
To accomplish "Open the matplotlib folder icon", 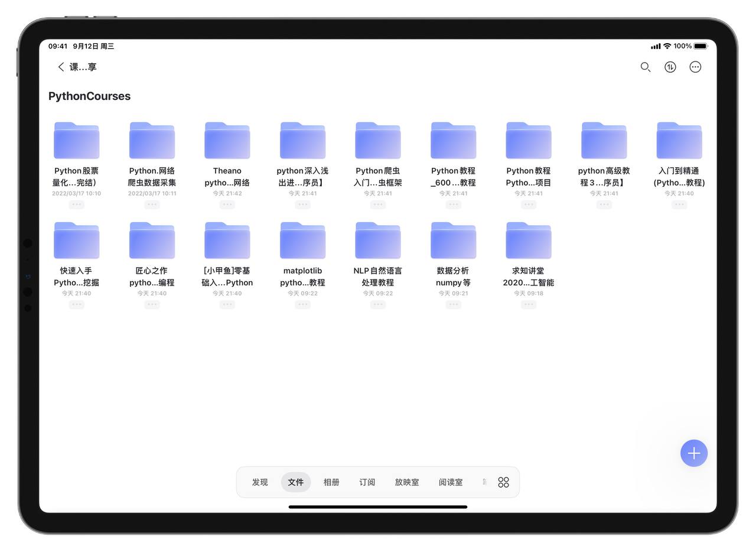I will point(302,241).
